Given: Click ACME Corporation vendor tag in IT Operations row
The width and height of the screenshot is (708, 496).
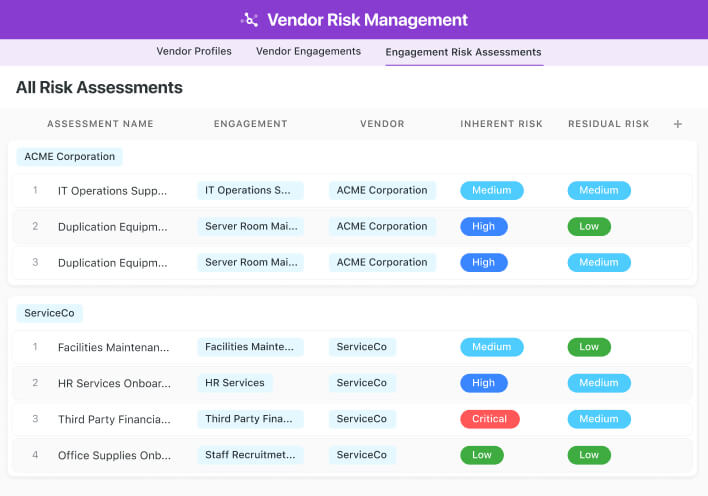Looking at the screenshot, I should [382, 191].
